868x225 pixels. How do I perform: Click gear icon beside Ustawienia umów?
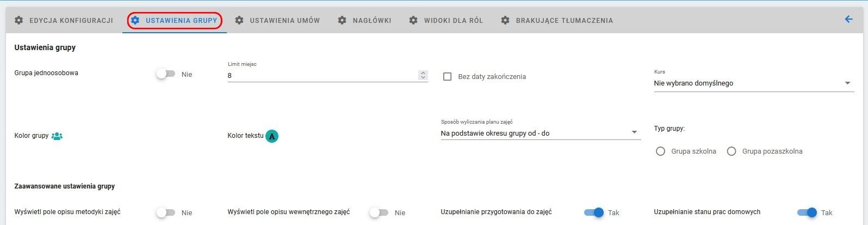[239, 20]
